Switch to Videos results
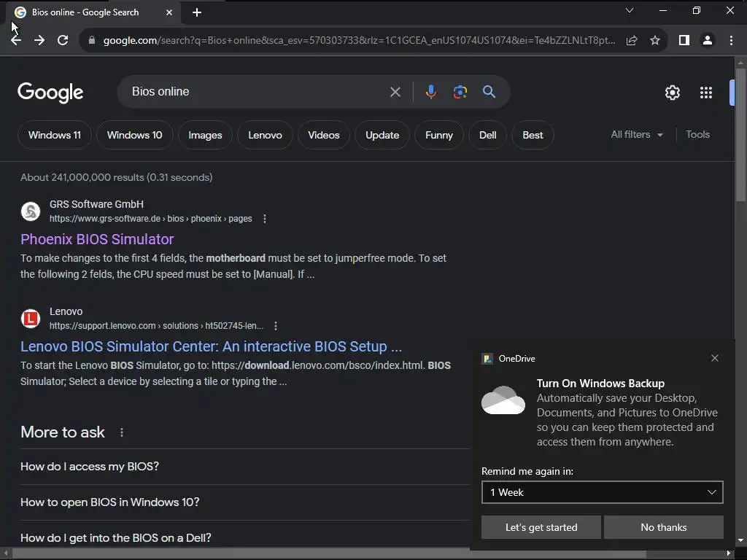The height and width of the screenshot is (560, 747). coord(323,135)
